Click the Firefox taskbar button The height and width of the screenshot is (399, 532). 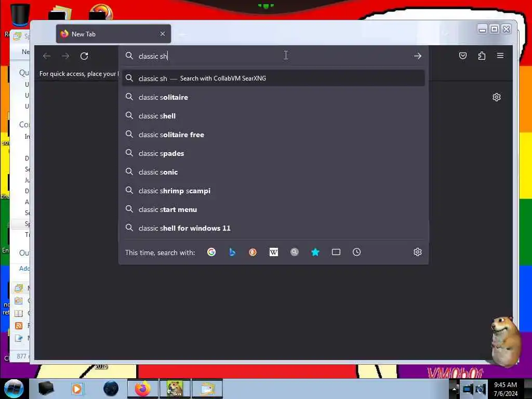tap(143, 389)
